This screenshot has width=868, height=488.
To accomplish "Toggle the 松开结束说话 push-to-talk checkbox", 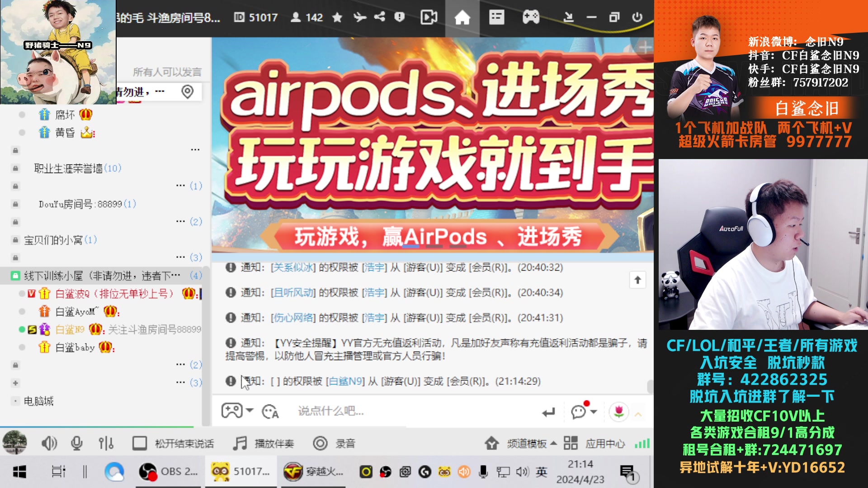I will (141, 444).
